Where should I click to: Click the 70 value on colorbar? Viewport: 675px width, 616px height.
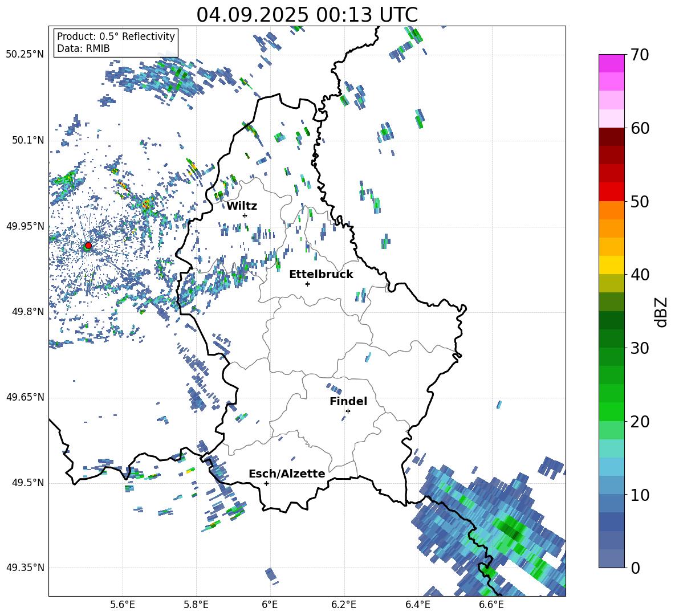click(640, 55)
